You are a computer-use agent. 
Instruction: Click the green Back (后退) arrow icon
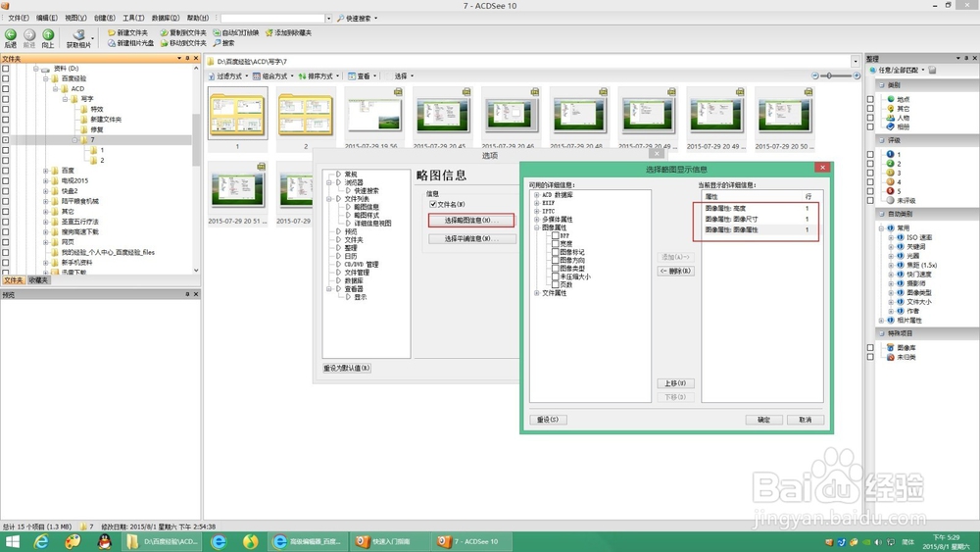[x=11, y=34]
